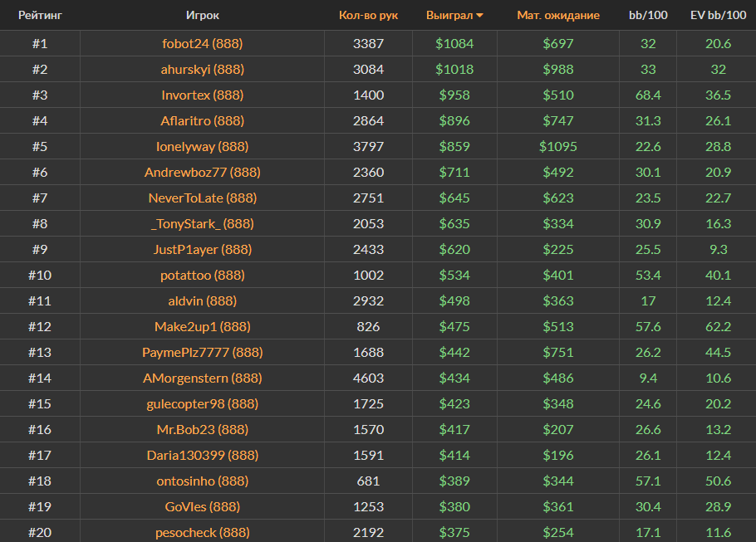Select the Invortex (888) player link
The image size is (756, 542).
tap(202, 95)
